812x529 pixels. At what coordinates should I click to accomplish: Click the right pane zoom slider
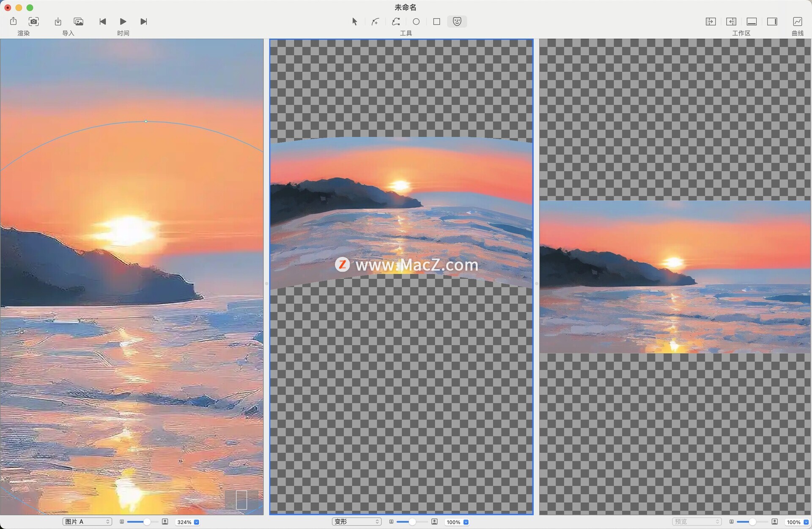click(x=752, y=522)
